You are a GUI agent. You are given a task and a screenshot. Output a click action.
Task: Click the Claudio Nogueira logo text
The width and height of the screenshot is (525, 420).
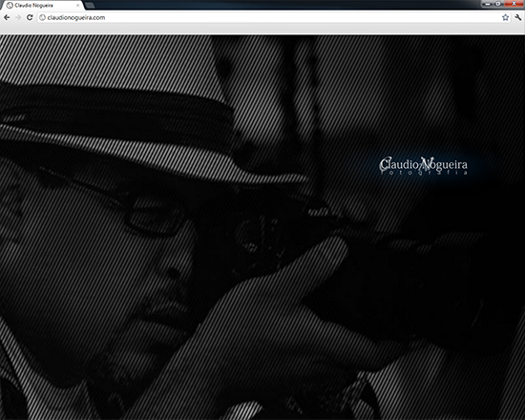point(423,164)
